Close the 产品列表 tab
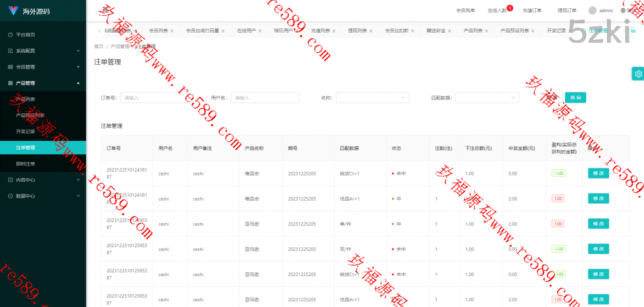 tap(486, 30)
